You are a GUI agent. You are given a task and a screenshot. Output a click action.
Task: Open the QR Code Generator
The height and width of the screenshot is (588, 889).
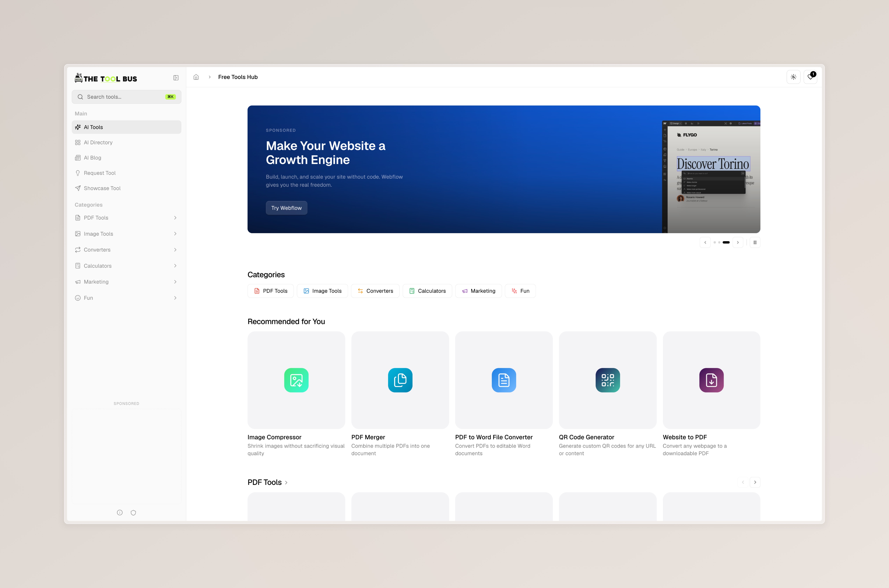607,380
